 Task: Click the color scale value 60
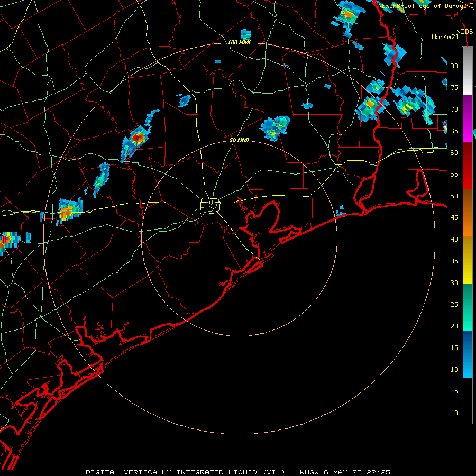[x=454, y=153]
